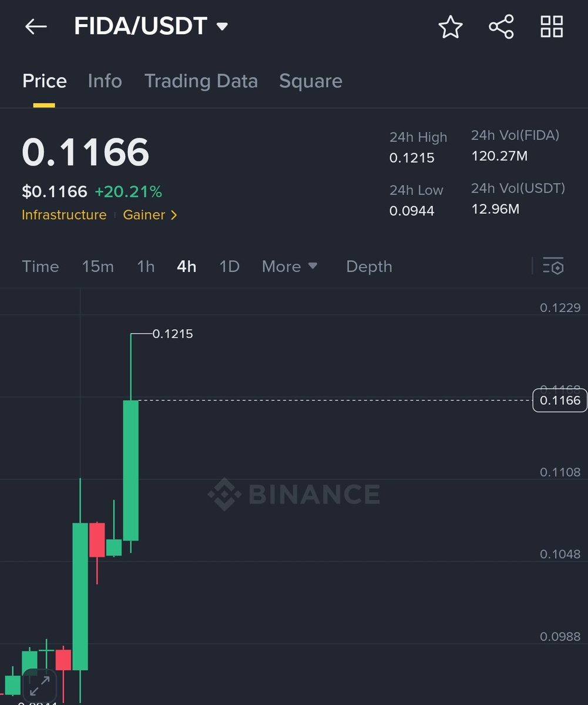Select the 4h interval
The width and height of the screenshot is (588, 705).
coord(186,266)
